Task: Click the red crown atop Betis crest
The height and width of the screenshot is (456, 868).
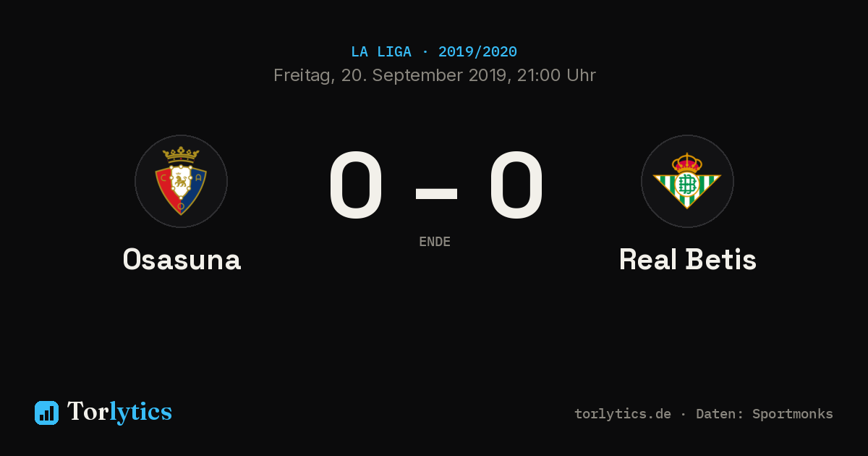Action: click(687, 163)
